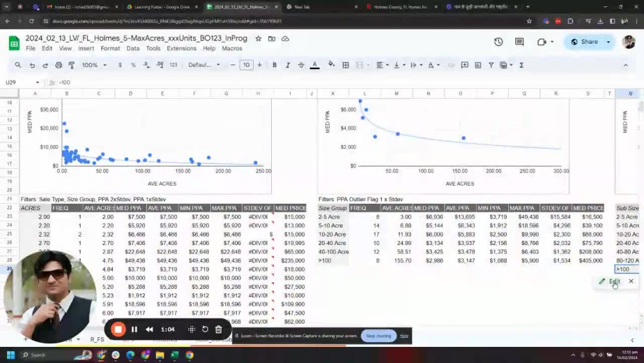Screen dimensions: 644x363
Task: Restart the Loom recording
Action: 205,329
